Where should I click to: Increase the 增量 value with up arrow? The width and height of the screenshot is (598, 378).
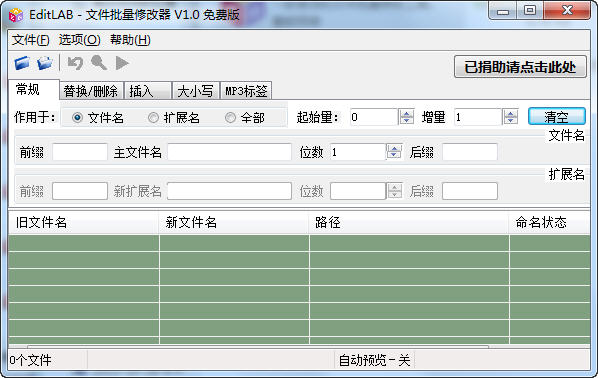coord(510,113)
